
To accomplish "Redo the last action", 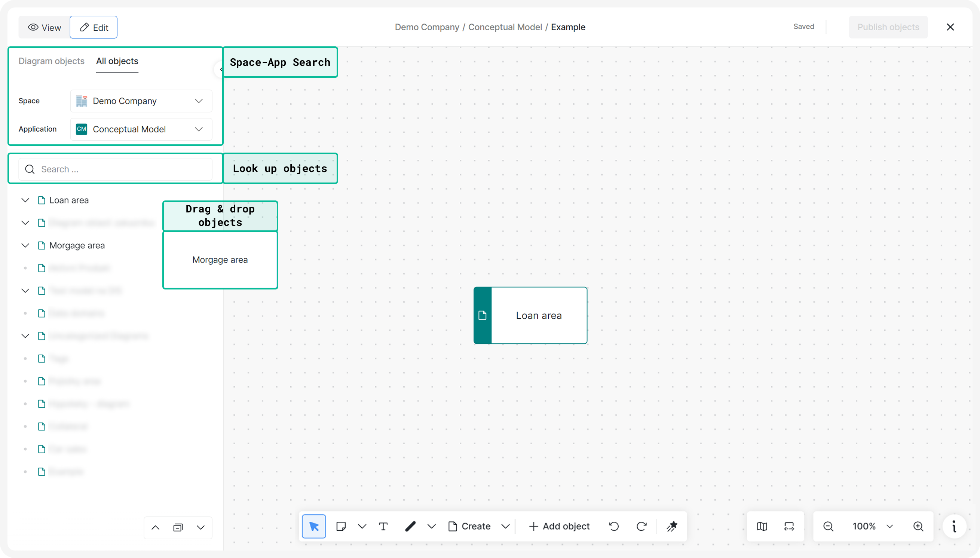I will click(641, 526).
